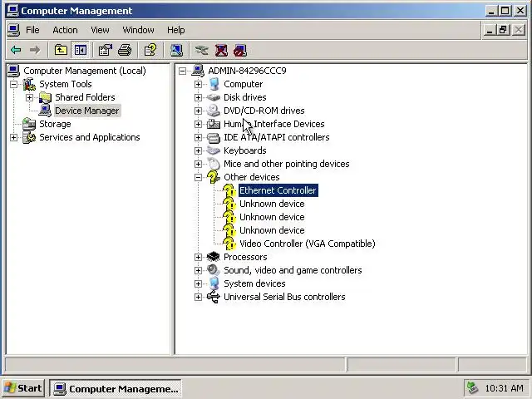The image size is (532, 399).
Task: Click the Scan for hardware changes icon
Action: 176,50
